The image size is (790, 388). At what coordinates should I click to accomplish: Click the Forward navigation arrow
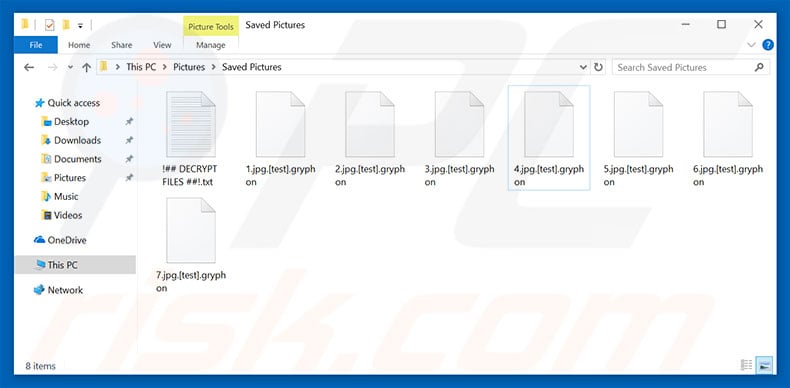(52, 67)
